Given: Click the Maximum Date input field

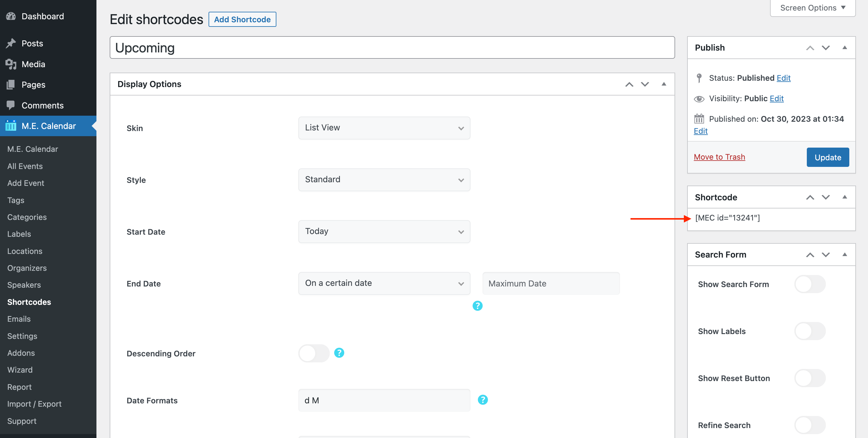Looking at the screenshot, I should pos(551,283).
